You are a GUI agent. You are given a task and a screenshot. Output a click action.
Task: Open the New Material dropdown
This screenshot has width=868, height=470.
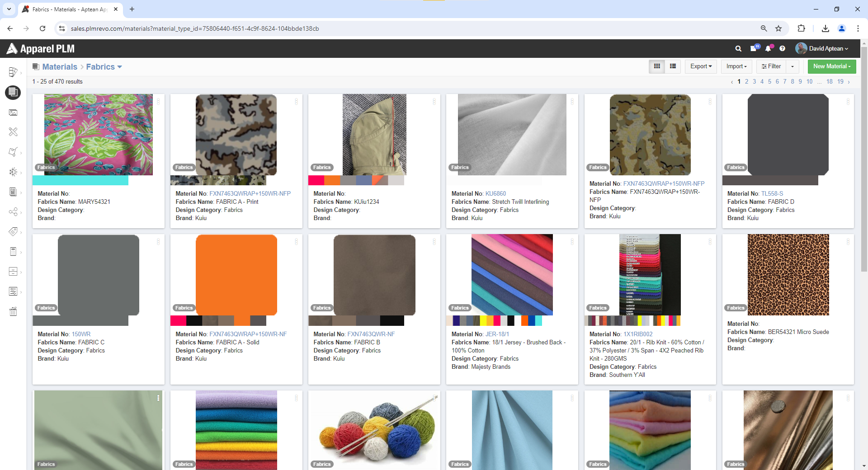832,66
